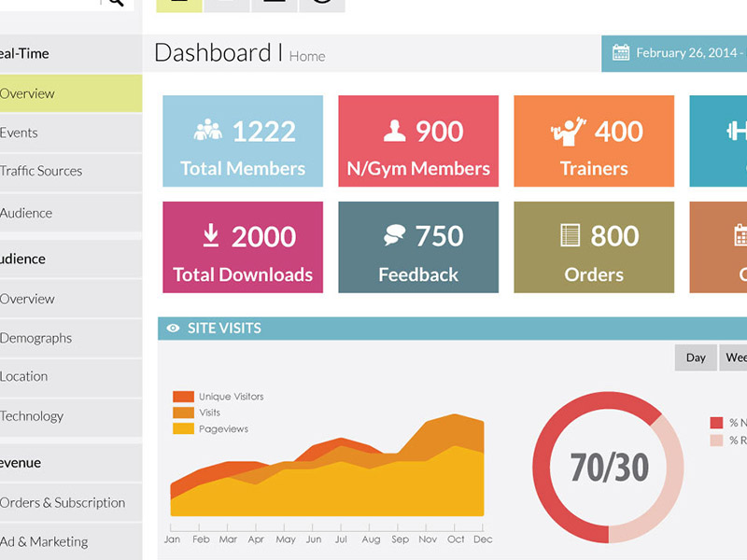Open the 2000 Total Downloads card
The width and height of the screenshot is (747, 560).
pyautogui.click(x=243, y=247)
